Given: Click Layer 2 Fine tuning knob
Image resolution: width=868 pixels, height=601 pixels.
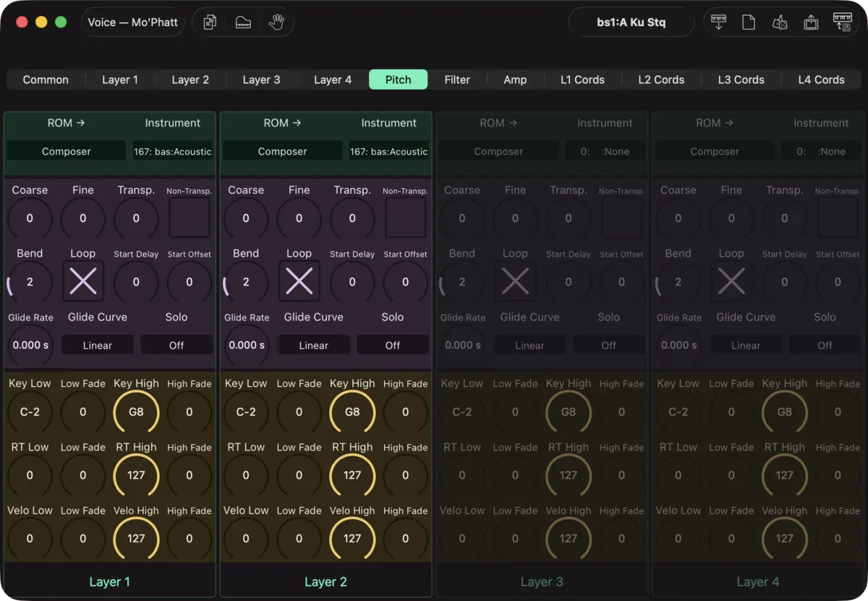Looking at the screenshot, I should [299, 218].
